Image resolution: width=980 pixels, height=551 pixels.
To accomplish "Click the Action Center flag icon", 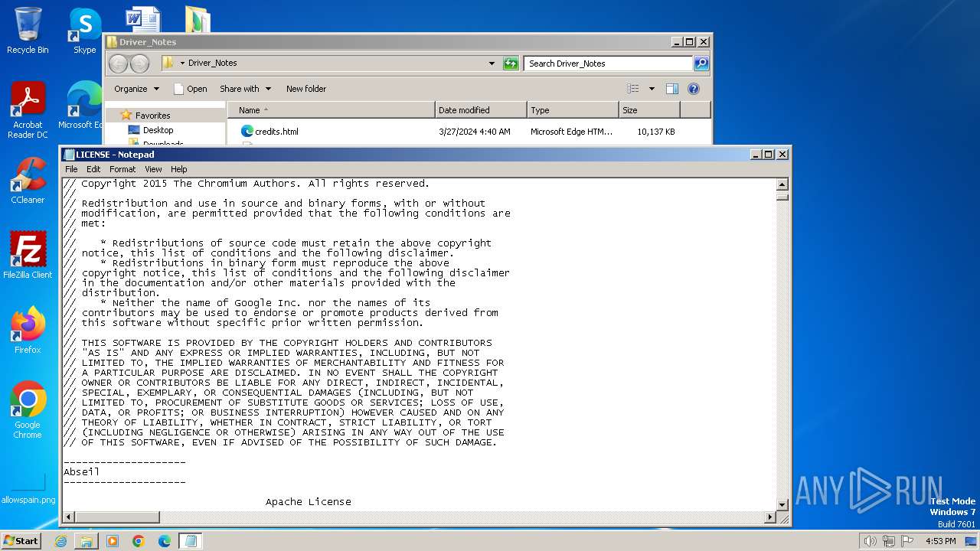I will pos(907,541).
